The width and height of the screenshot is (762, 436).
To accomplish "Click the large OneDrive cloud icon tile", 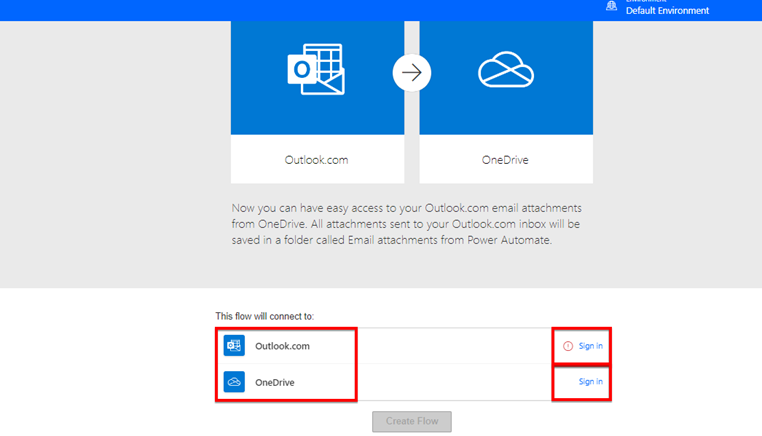I will click(x=506, y=77).
